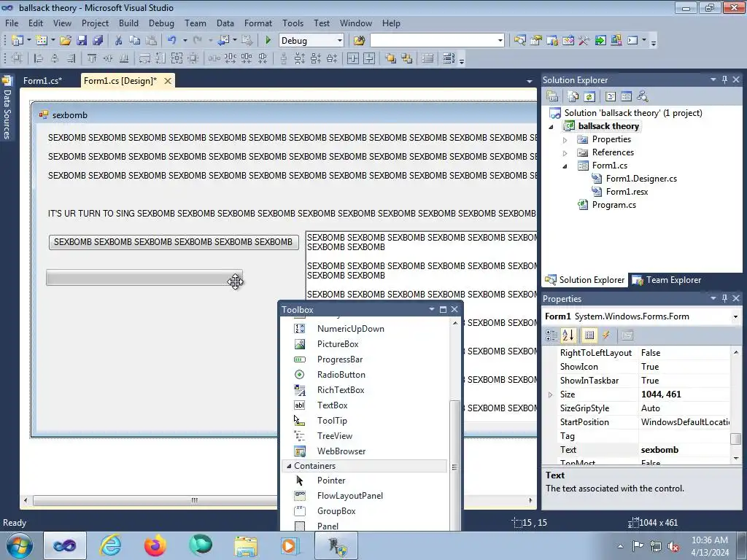Expand the References node
Image resolution: width=747 pixels, height=560 pixels.
(565, 153)
